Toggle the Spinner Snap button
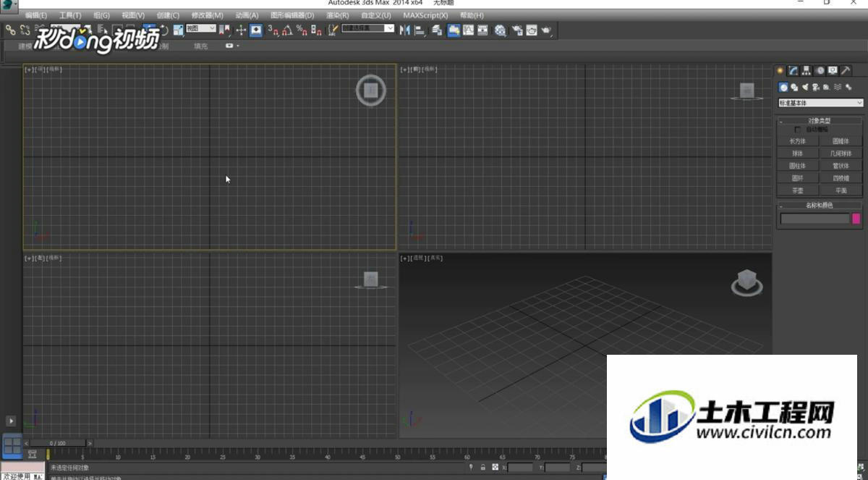 click(316, 30)
